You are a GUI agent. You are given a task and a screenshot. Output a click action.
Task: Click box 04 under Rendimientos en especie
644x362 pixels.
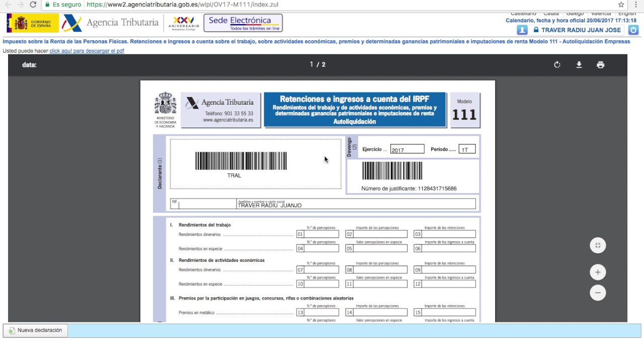317,248
